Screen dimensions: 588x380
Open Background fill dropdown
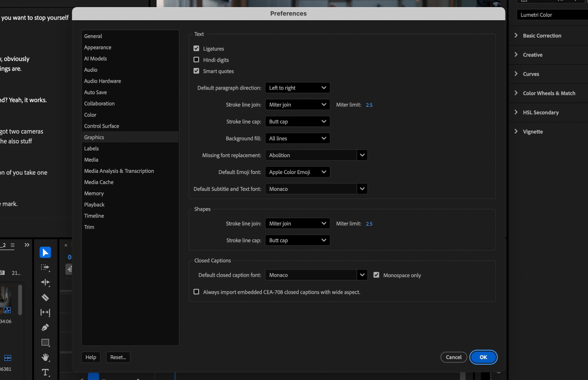pos(297,139)
